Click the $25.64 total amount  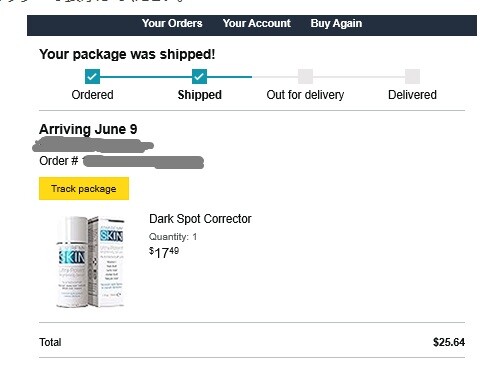[x=449, y=342]
